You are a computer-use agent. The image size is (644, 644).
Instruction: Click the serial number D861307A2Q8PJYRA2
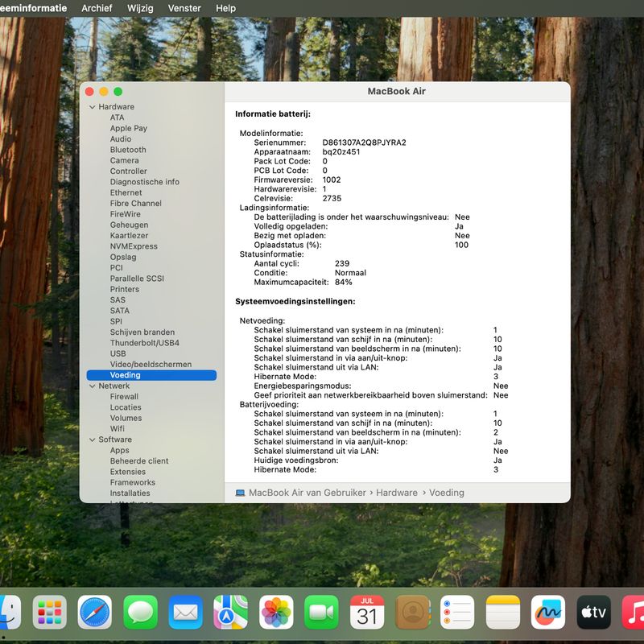(x=365, y=142)
